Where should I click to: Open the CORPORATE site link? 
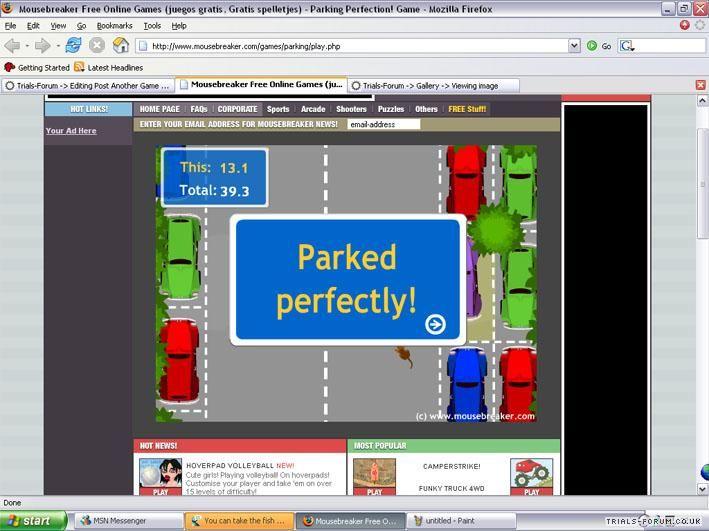coord(237,109)
